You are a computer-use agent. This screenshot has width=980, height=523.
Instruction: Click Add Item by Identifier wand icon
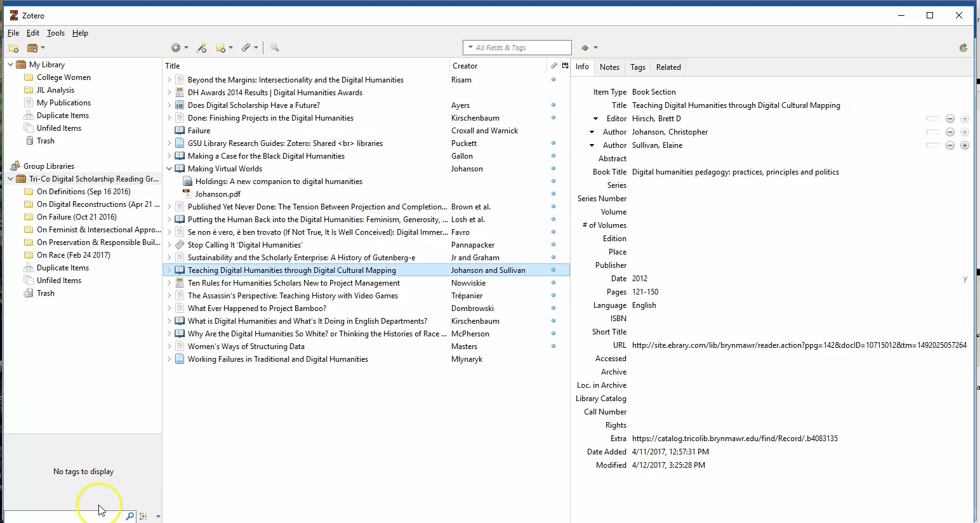point(202,48)
